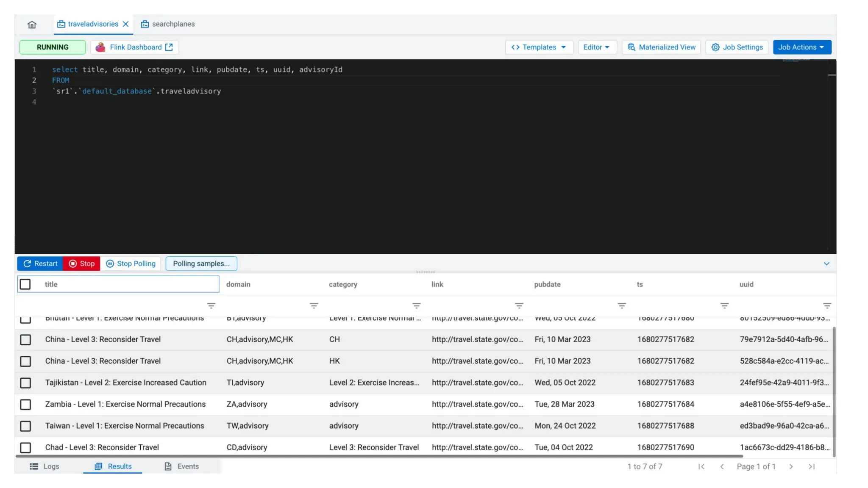868x488 pixels.
Task: Click the external link icon beside Flink Dashboard
Action: pos(169,47)
